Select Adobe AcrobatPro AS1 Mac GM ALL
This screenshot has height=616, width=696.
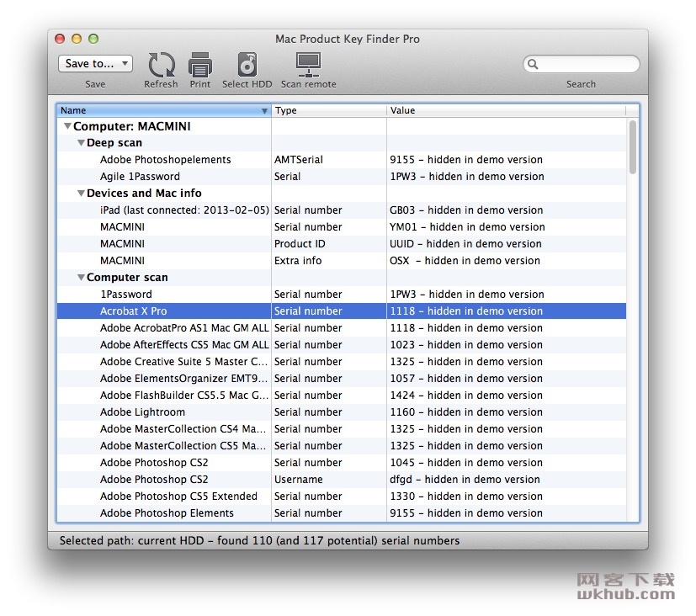tap(342, 328)
